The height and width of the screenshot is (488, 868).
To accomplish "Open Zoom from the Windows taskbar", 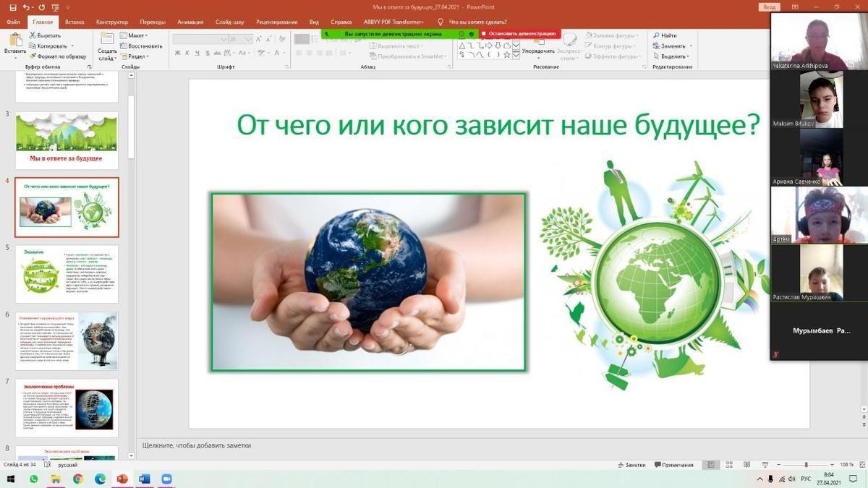I will 166,479.
